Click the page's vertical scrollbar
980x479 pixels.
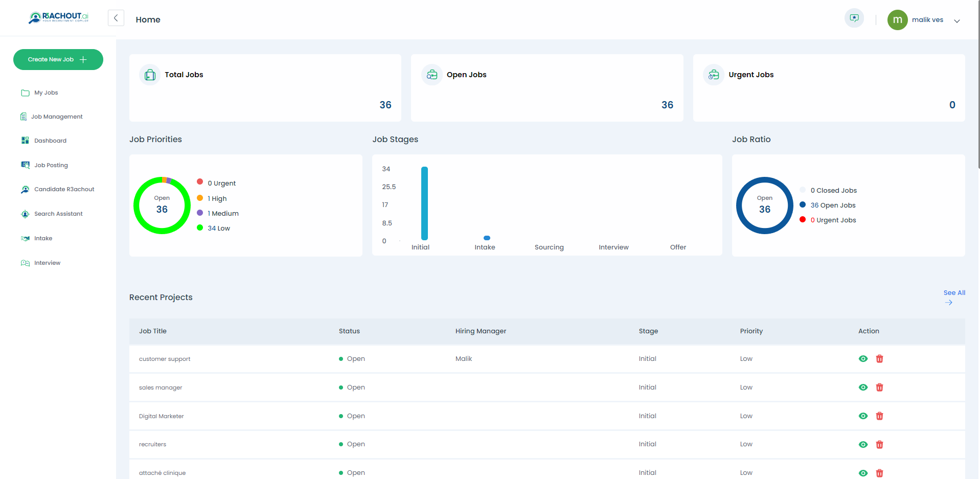pyautogui.click(x=978, y=84)
